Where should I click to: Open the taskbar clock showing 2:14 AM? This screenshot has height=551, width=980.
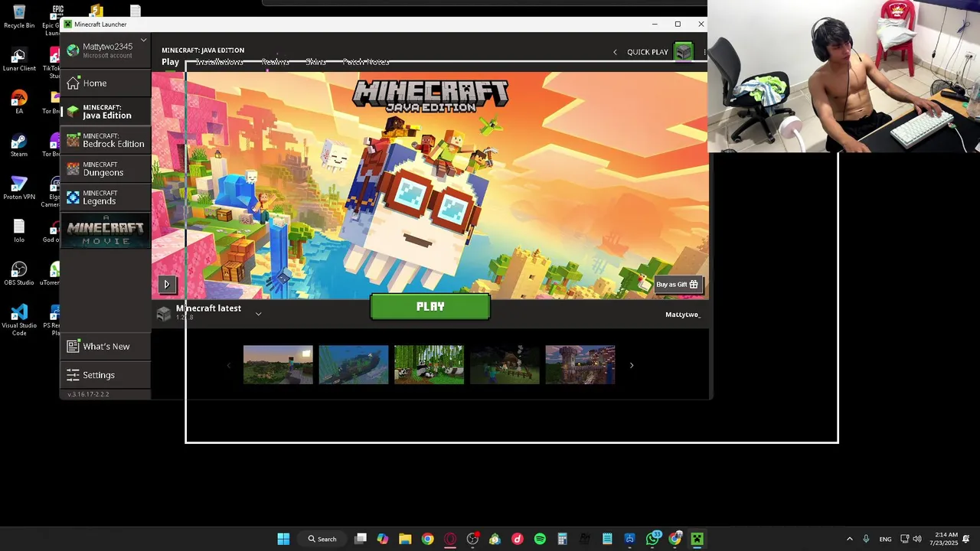tap(946, 539)
